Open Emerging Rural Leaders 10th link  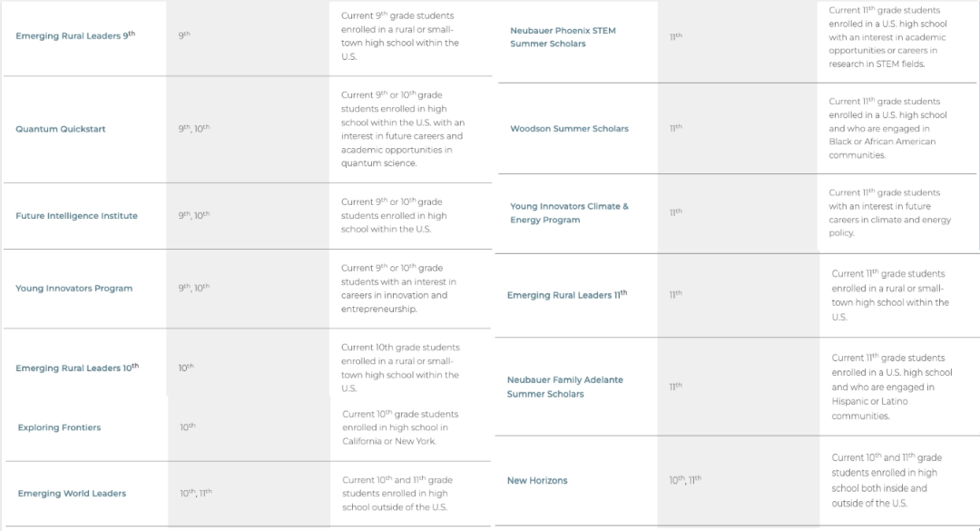(x=77, y=368)
